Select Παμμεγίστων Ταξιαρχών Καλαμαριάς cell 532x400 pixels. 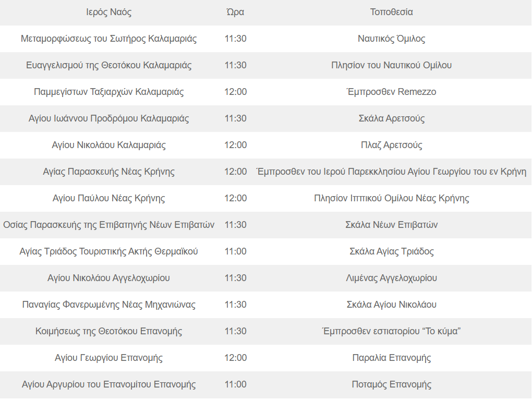pyautogui.click(x=108, y=92)
